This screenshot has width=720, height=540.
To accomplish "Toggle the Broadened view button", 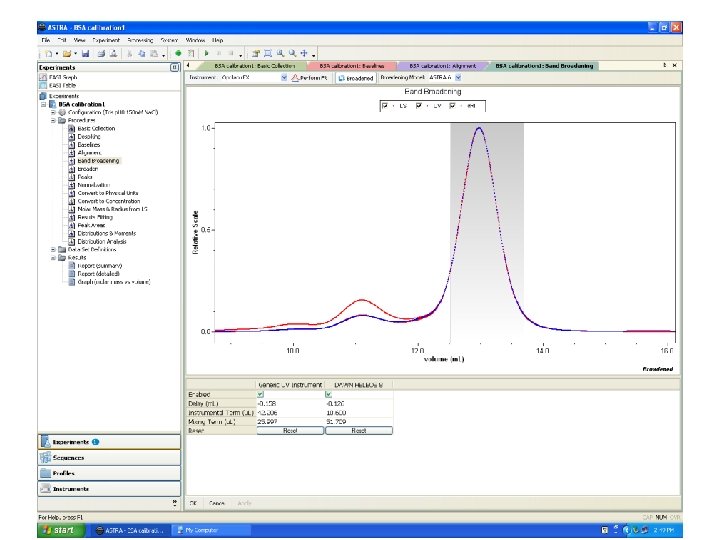I will pos(356,79).
